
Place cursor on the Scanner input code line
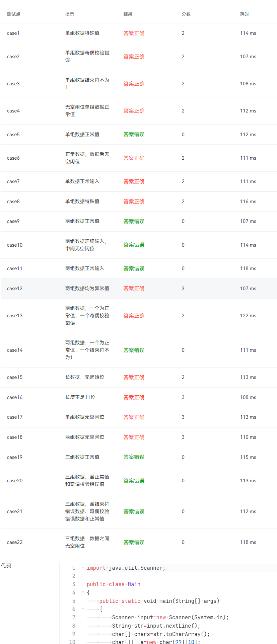(170, 617)
